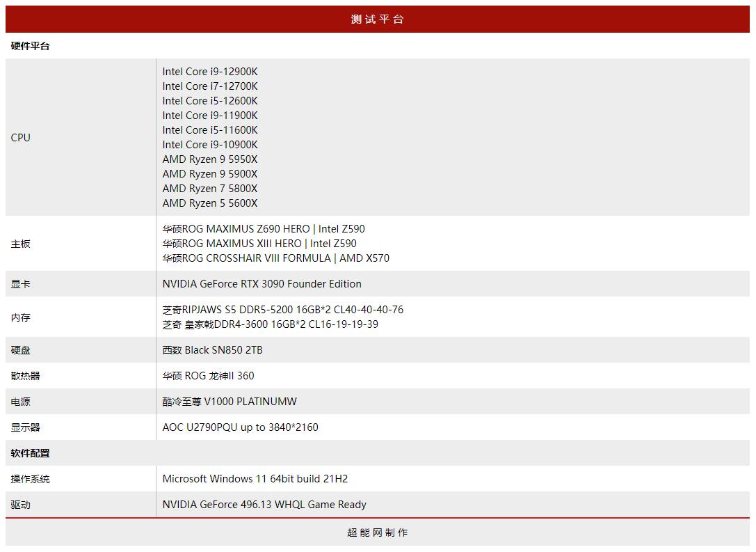Click the 华硕 ROG 龙神II 360 entry
This screenshot has width=756, height=552.
pyautogui.click(x=208, y=375)
